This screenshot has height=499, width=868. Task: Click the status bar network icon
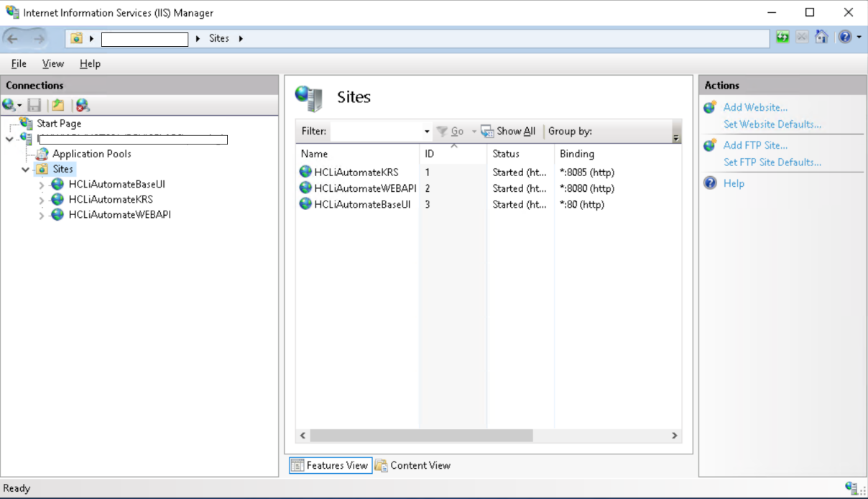851,488
